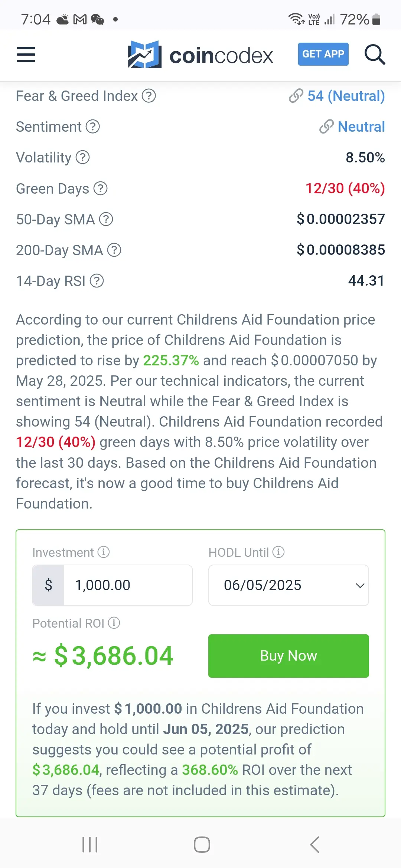Focus the investment amount input field
The width and height of the screenshot is (401, 868).
(x=128, y=585)
